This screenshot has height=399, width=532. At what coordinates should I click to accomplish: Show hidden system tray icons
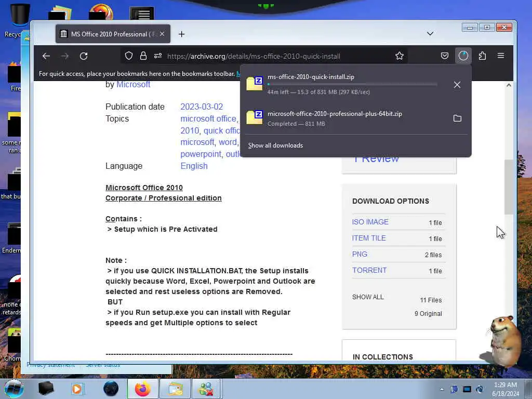pyautogui.click(x=442, y=389)
